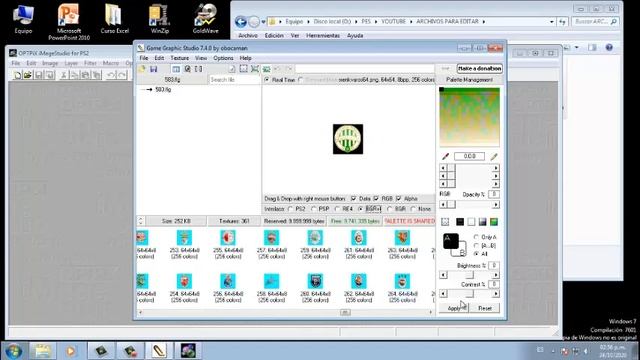
Task: Open Filter menu in OPTPiX window
Action: 90,63
